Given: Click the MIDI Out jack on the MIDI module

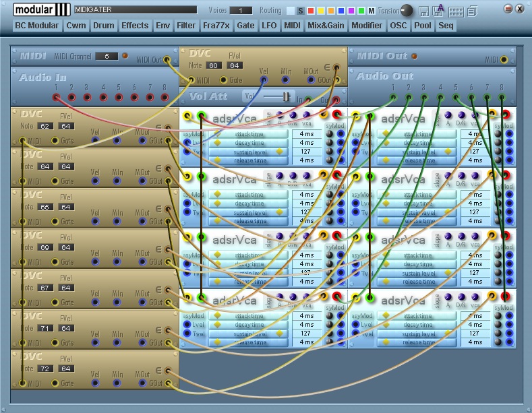Looking at the screenshot, I should pyautogui.click(x=167, y=60).
